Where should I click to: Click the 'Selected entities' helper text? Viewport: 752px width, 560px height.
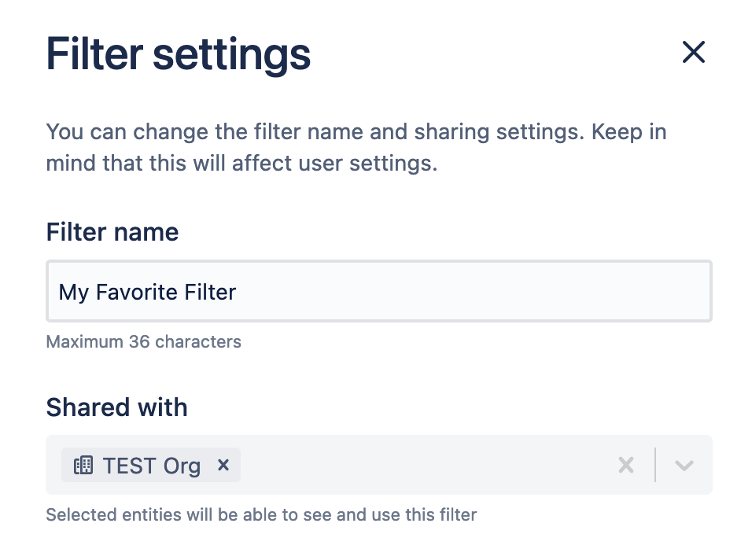pyautogui.click(x=261, y=515)
